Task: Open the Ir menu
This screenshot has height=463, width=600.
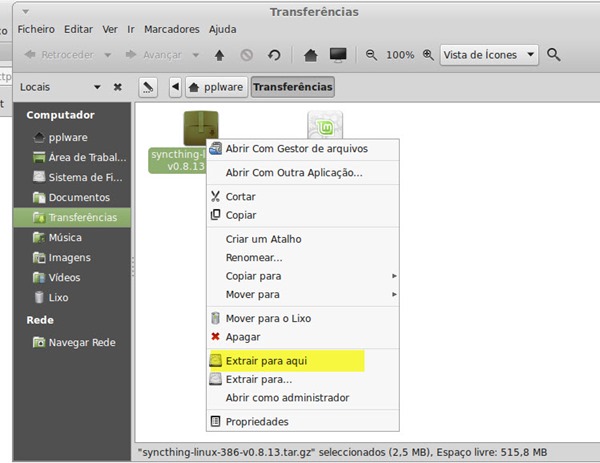Action: tap(131, 29)
